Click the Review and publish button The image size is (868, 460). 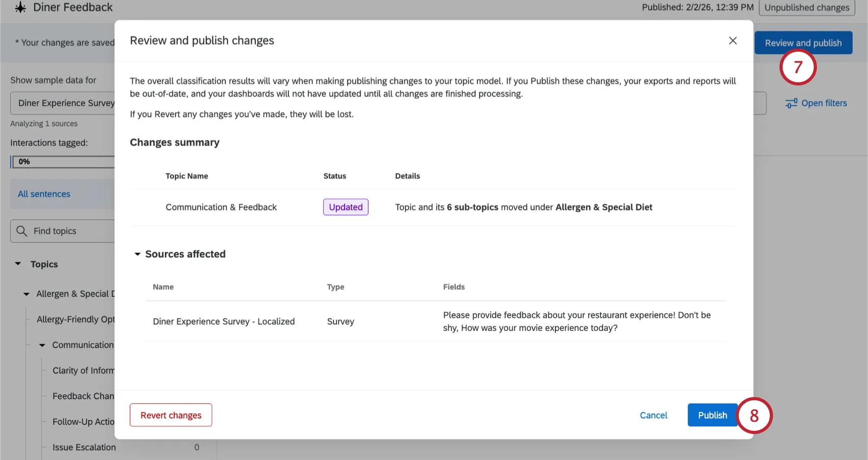click(x=803, y=42)
